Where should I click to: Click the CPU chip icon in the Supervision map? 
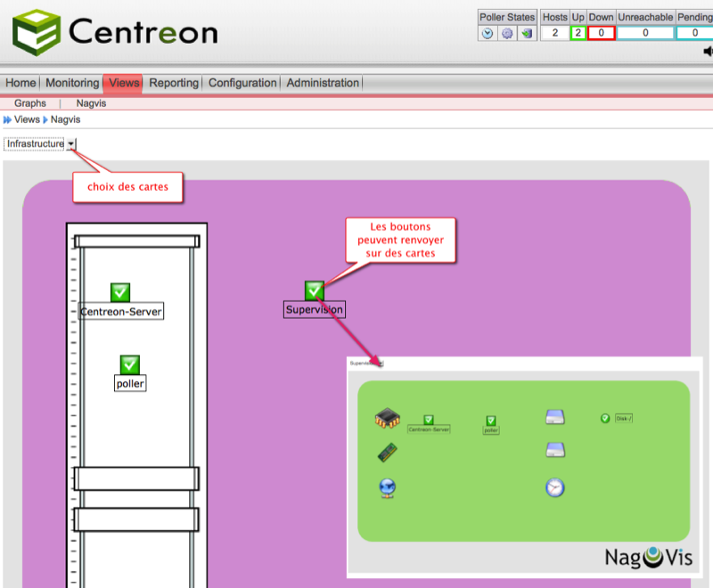coord(388,419)
